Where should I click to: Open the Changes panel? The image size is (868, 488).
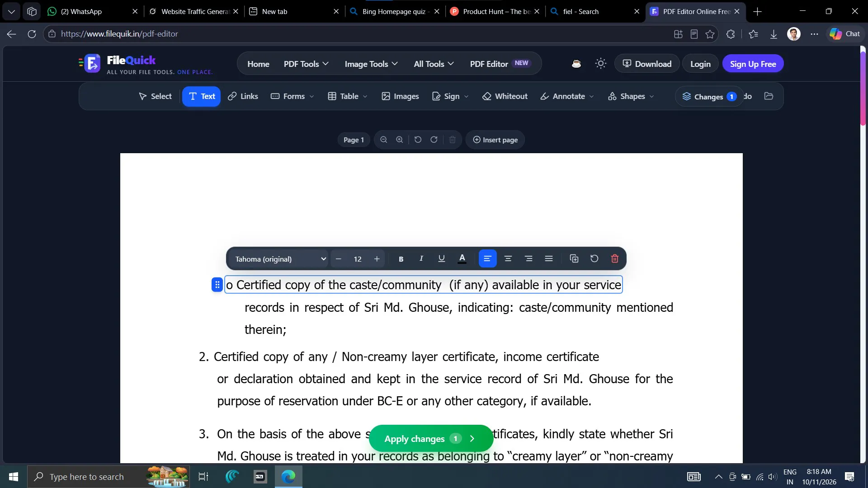coord(709,97)
